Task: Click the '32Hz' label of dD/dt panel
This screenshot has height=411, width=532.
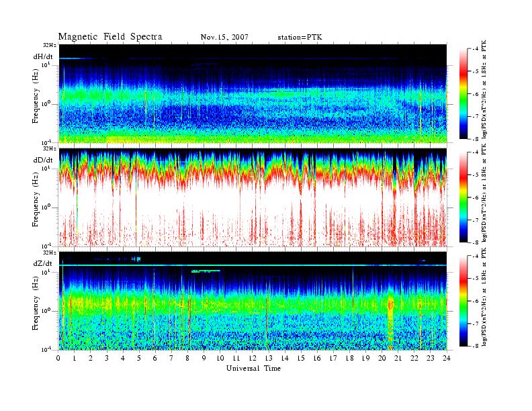Action: click(50, 148)
